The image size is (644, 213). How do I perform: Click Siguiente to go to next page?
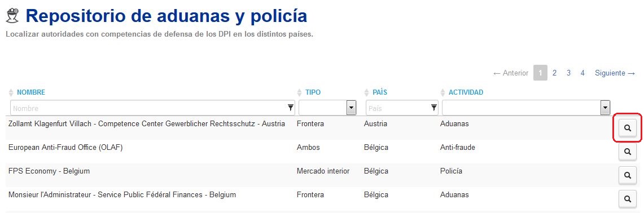pos(615,73)
